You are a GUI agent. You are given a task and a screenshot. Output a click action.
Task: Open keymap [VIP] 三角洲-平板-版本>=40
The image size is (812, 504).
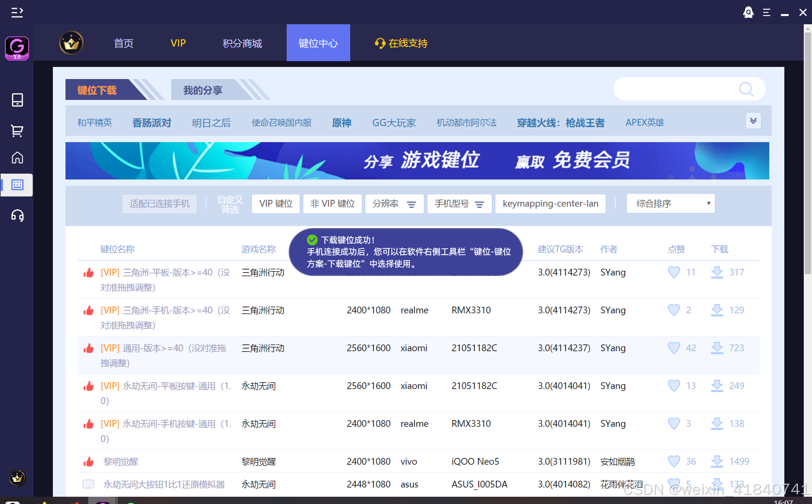coord(165,280)
